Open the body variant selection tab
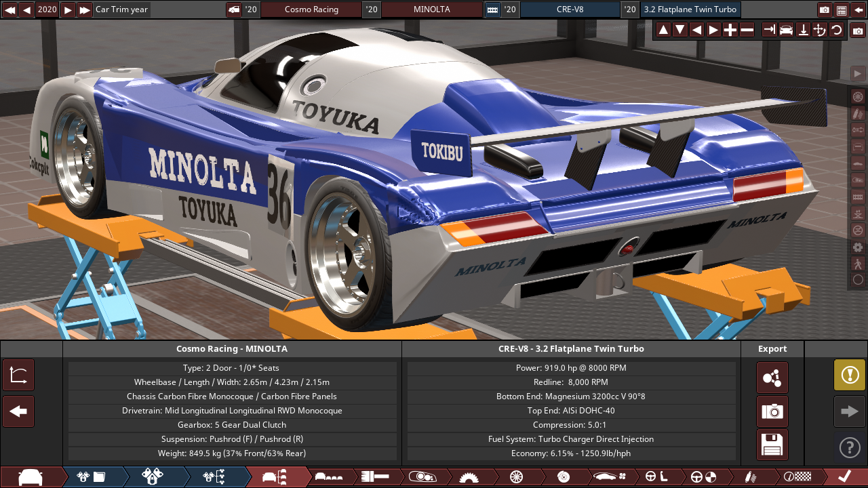Screen dimensions: 868x488 [x=329, y=477]
